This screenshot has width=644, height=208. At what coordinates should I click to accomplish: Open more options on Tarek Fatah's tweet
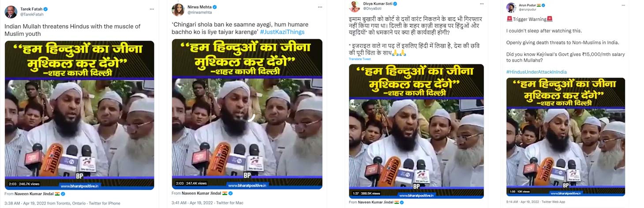pyautogui.click(x=152, y=9)
